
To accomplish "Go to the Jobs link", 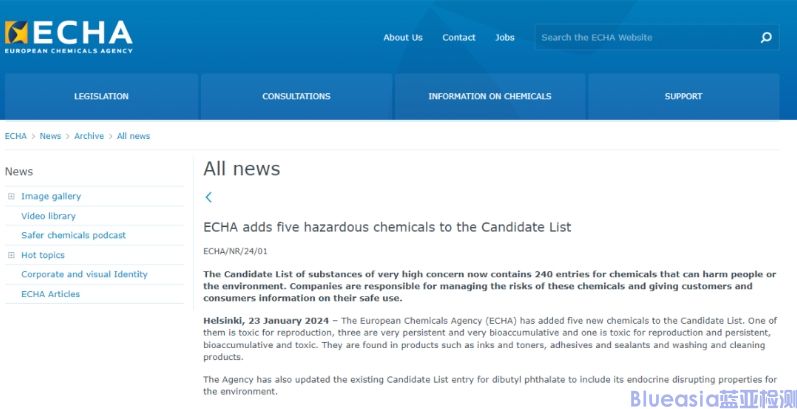I will pos(505,38).
